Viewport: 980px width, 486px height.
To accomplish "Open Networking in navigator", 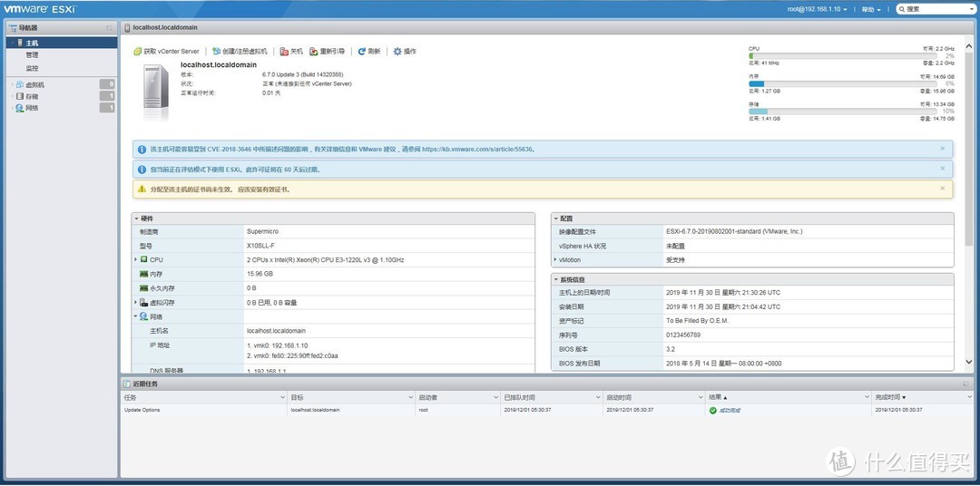I will pos(32,108).
